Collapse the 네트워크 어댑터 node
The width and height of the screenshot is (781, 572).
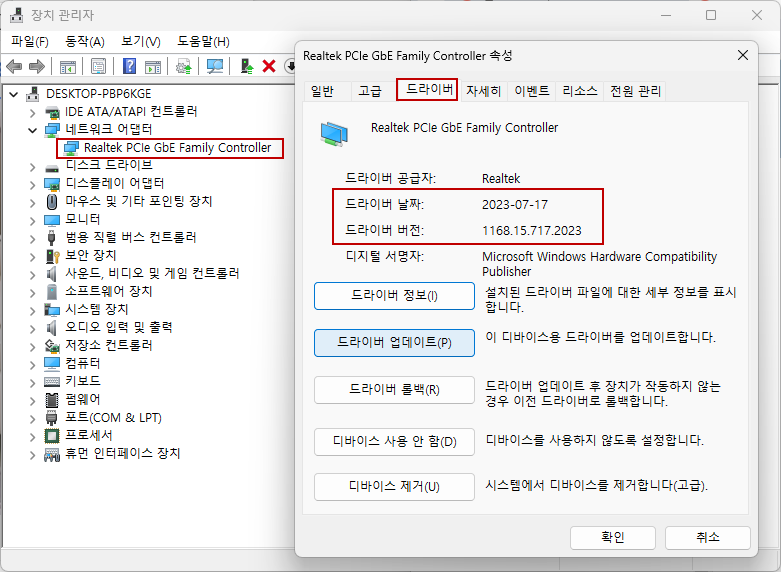pyautogui.click(x=32, y=130)
